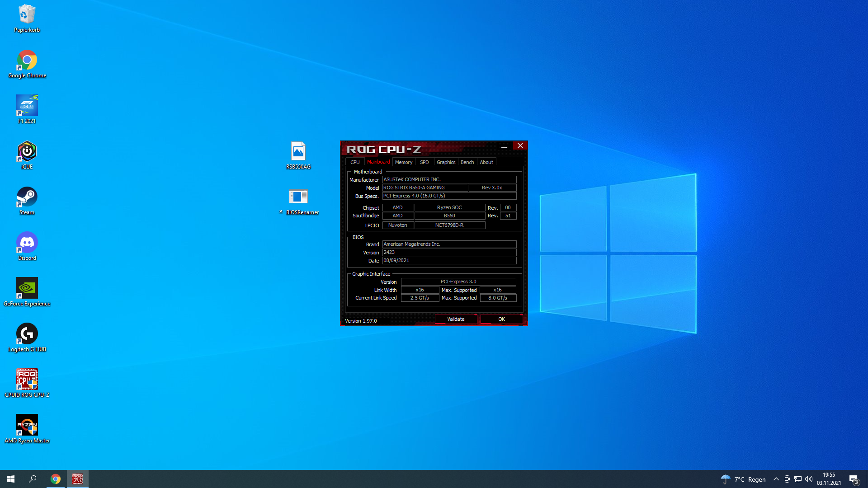Open the network status tray icon
Screen dimensions: 868x488
[x=798, y=479]
